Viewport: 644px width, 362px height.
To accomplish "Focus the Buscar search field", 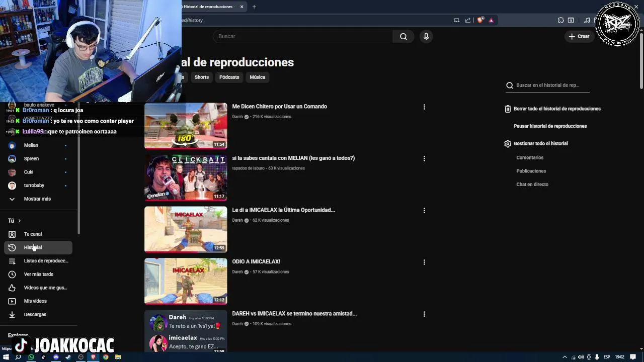I will (x=303, y=36).
